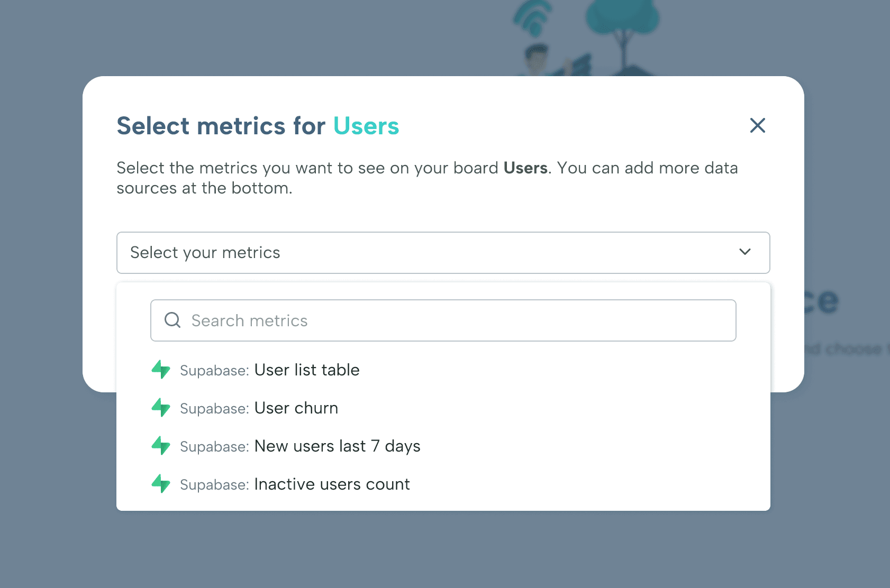Viewport: 890px width, 588px height.
Task: Click the Supabase lightning icon beside User list table
Action: point(161,370)
